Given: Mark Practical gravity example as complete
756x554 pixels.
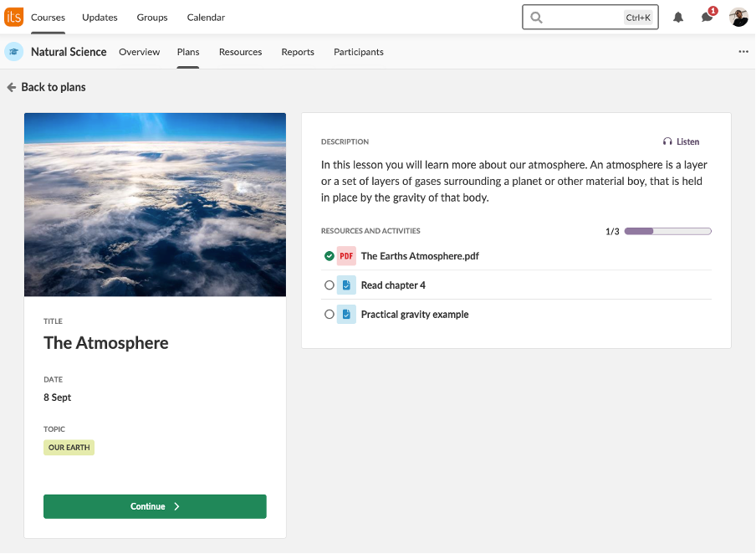Looking at the screenshot, I should [329, 314].
